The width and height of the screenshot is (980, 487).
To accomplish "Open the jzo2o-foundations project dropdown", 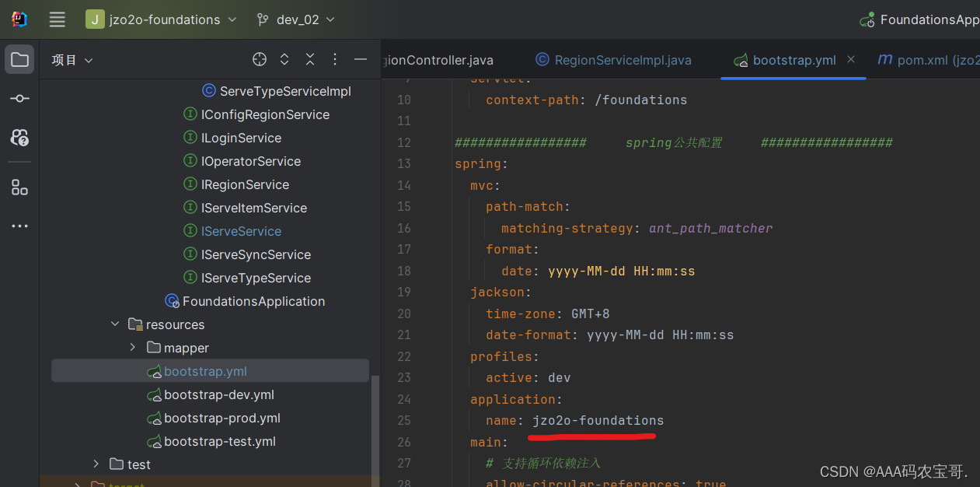I will point(162,19).
